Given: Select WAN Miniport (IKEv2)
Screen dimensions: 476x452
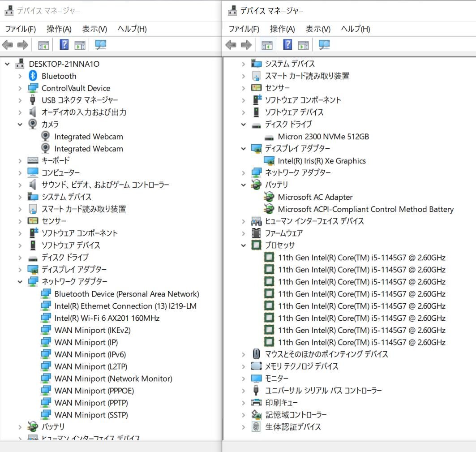Looking at the screenshot, I should click(x=92, y=330).
